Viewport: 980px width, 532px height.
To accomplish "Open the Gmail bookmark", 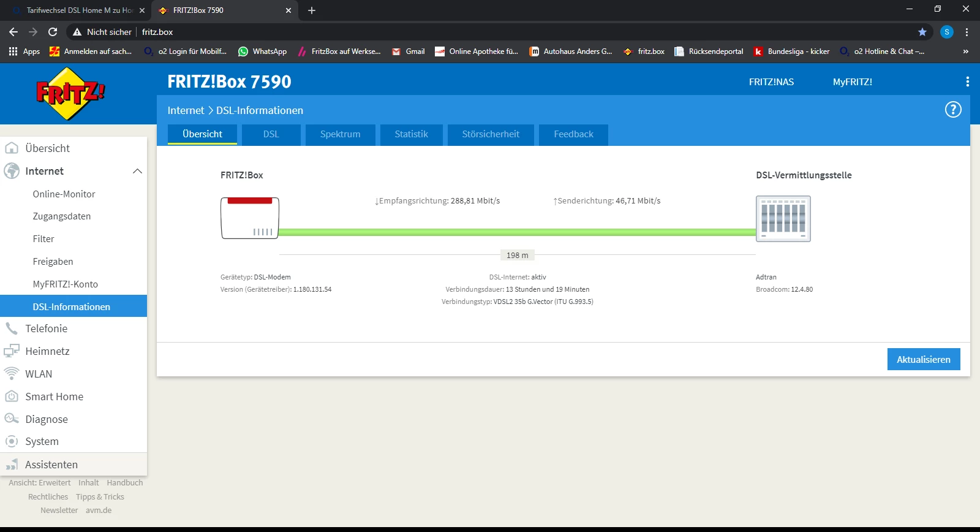I will click(x=408, y=51).
